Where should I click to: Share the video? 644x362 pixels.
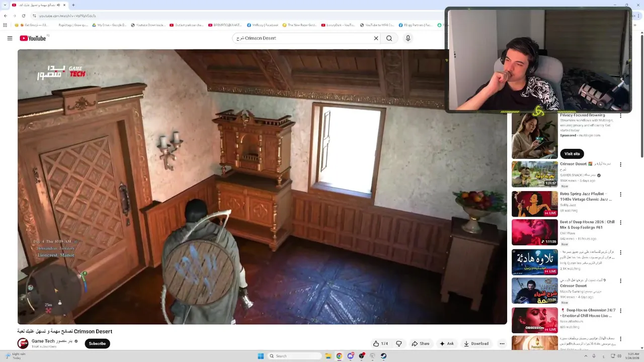pos(421,343)
